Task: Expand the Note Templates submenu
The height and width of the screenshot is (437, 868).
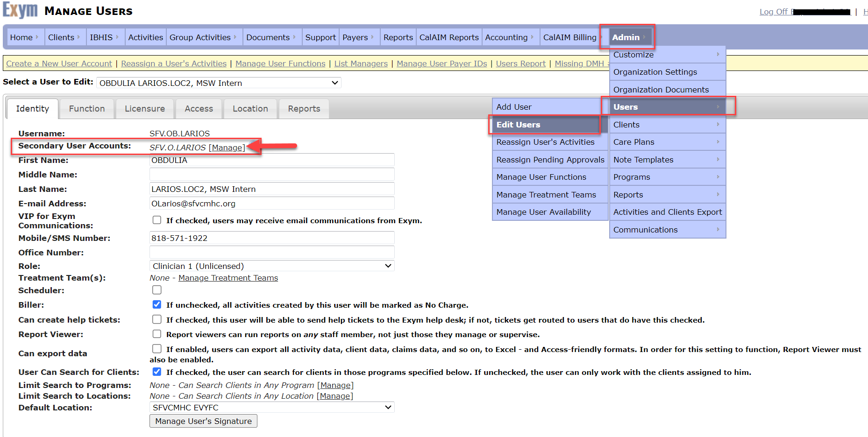Action: [667, 160]
